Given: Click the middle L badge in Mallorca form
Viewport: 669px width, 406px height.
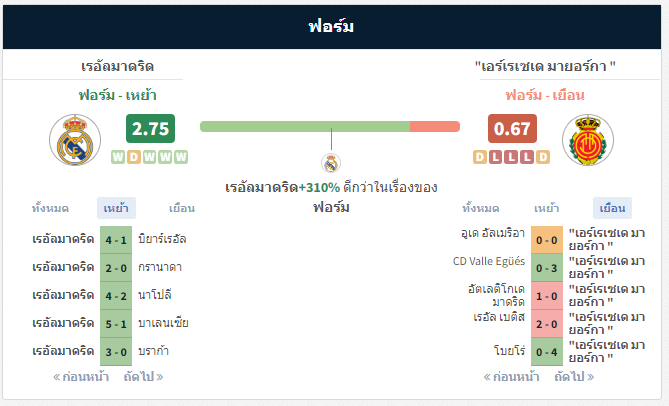Looking at the screenshot, I should tap(511, 157).
